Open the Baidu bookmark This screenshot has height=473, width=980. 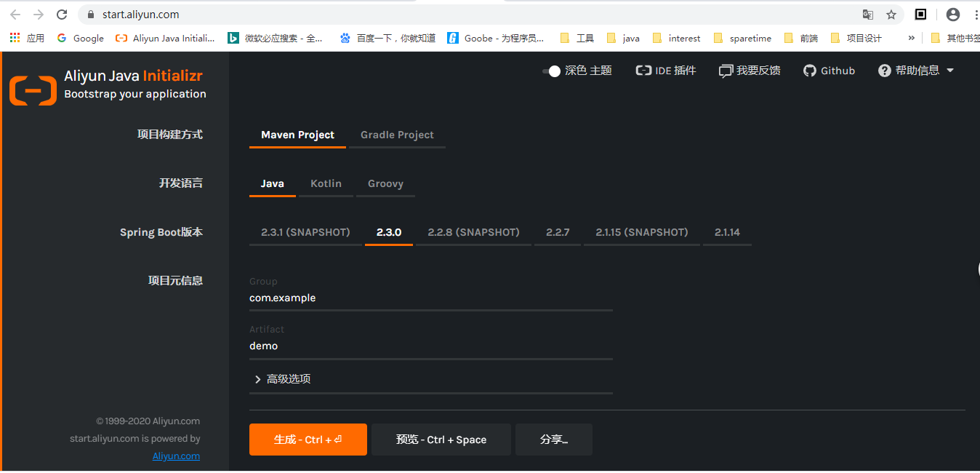[x=387, y=38]
